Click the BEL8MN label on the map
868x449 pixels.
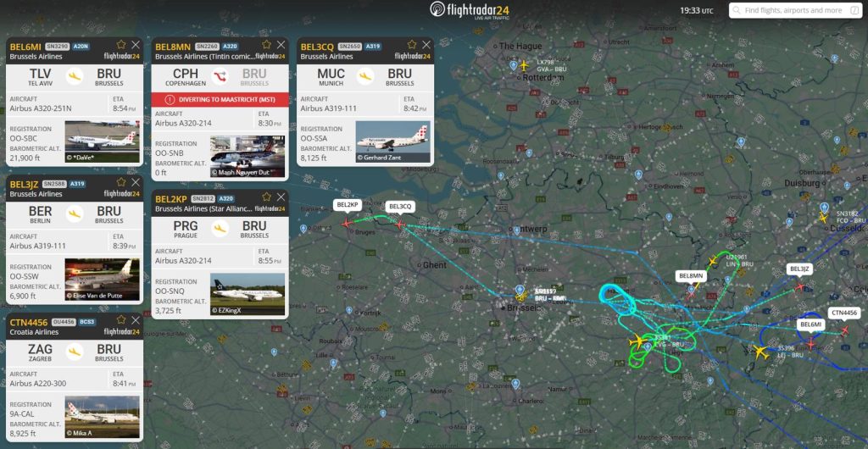(691, 276)
